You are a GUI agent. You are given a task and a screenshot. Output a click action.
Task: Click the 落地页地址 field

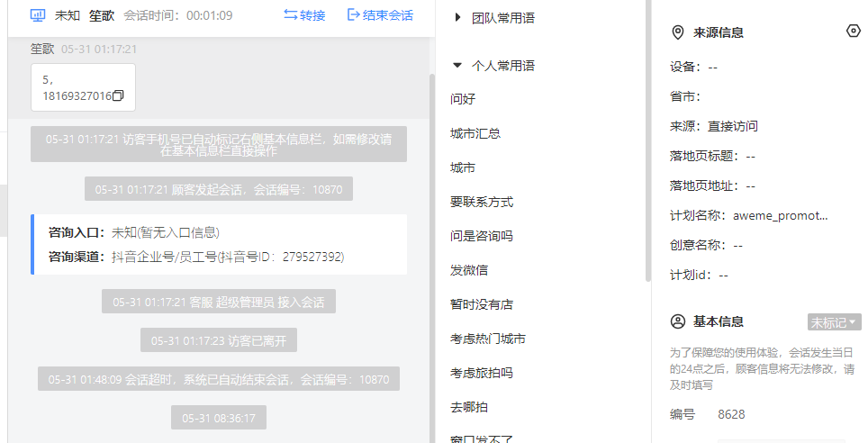(712, 186)
